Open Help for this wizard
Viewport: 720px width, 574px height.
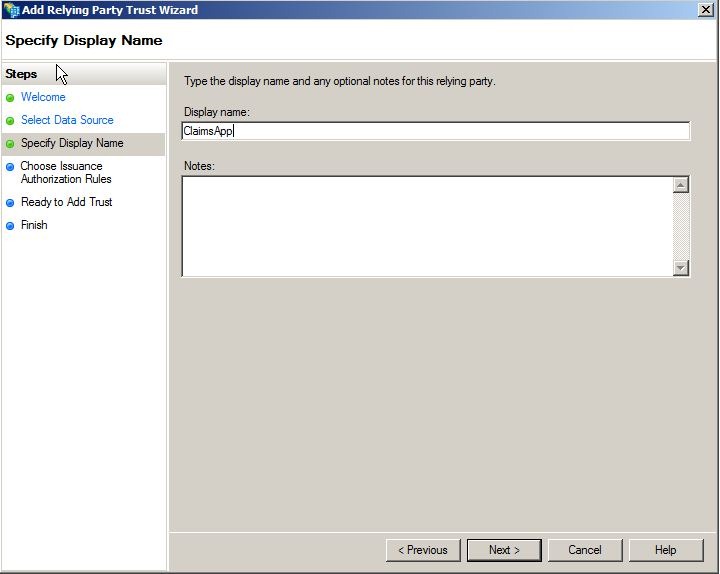[x=665, y=550]
